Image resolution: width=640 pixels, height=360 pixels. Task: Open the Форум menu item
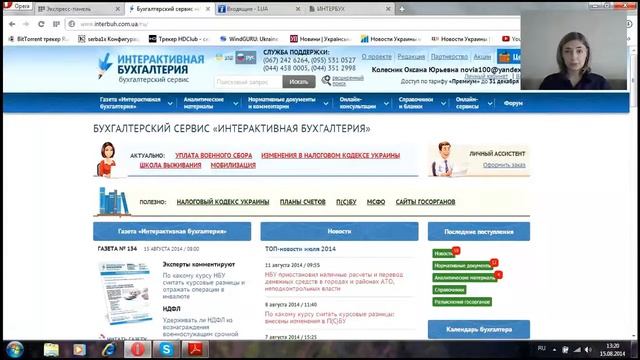pos(513,103)
